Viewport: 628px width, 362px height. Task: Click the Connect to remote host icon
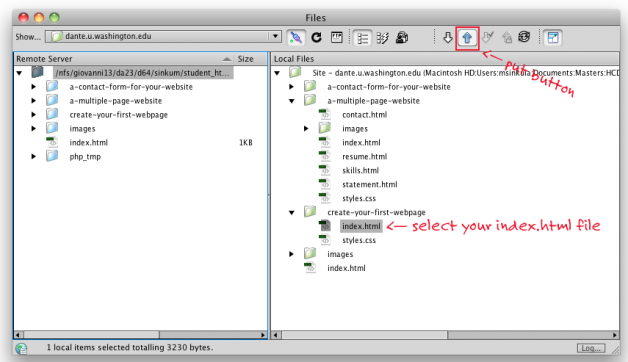coord(296,38)
